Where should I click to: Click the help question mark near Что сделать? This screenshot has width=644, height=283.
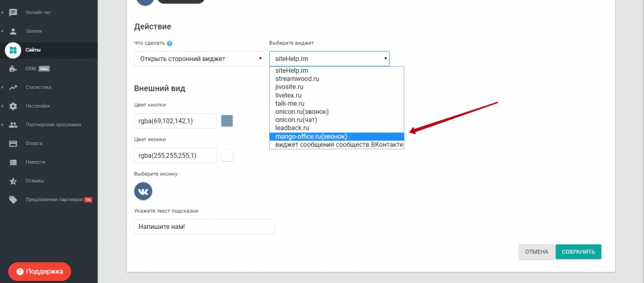pos(170,43)
